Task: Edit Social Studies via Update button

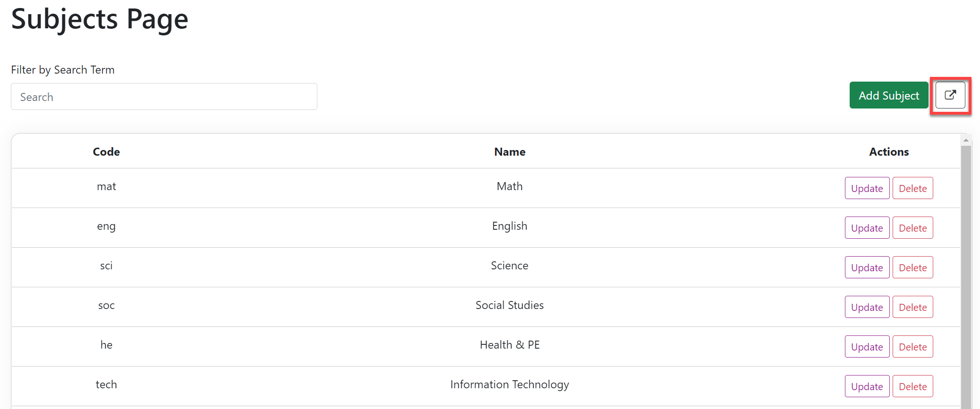Action: (867, 307)
